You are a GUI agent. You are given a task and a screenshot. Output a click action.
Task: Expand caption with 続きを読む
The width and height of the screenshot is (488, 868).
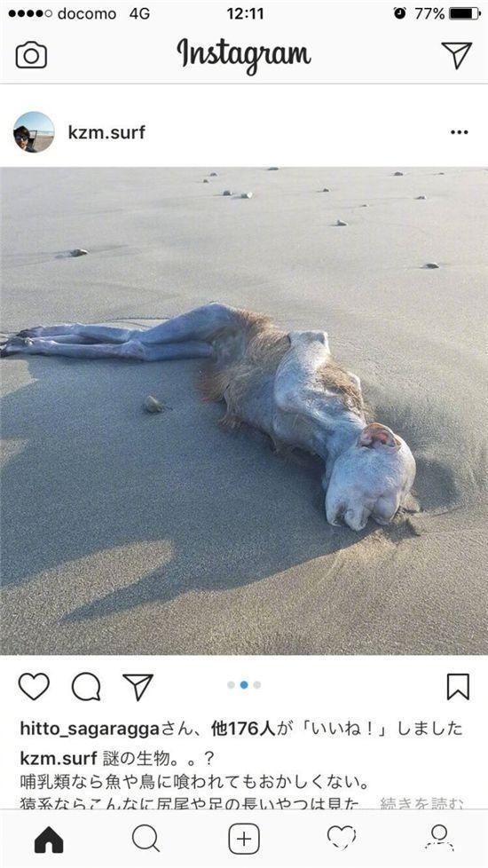421,803
